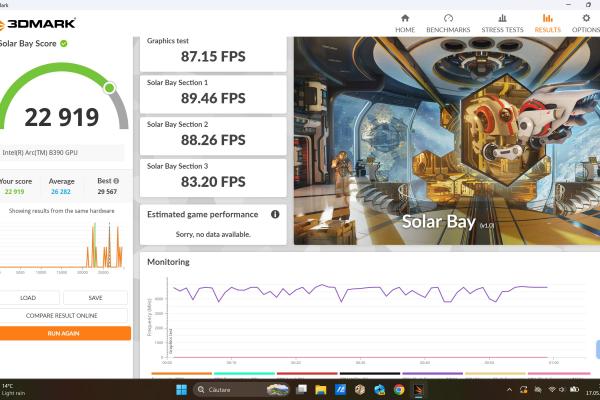The height and width of the screenshot is (400, 600).
Task: Click COMPARE RESULT ONLINE
Action: click(x=62, y=316)
